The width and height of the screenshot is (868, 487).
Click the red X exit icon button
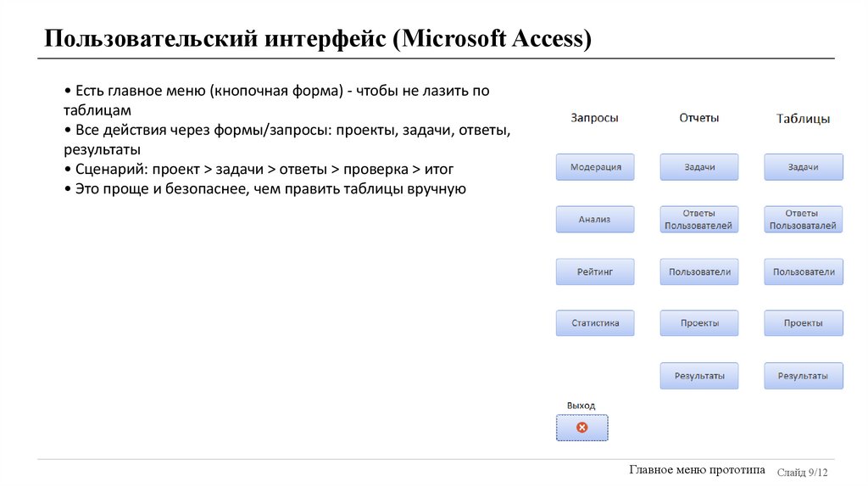581,428
